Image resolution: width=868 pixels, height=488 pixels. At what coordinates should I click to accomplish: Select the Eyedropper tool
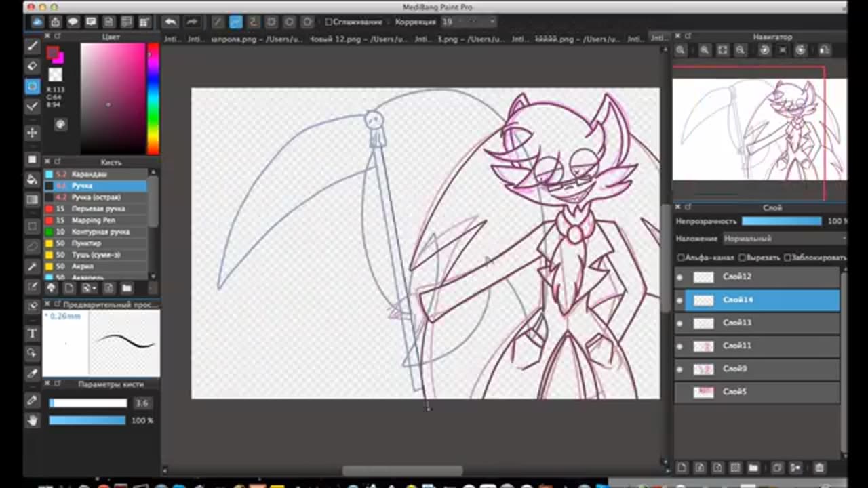point(32,401)
